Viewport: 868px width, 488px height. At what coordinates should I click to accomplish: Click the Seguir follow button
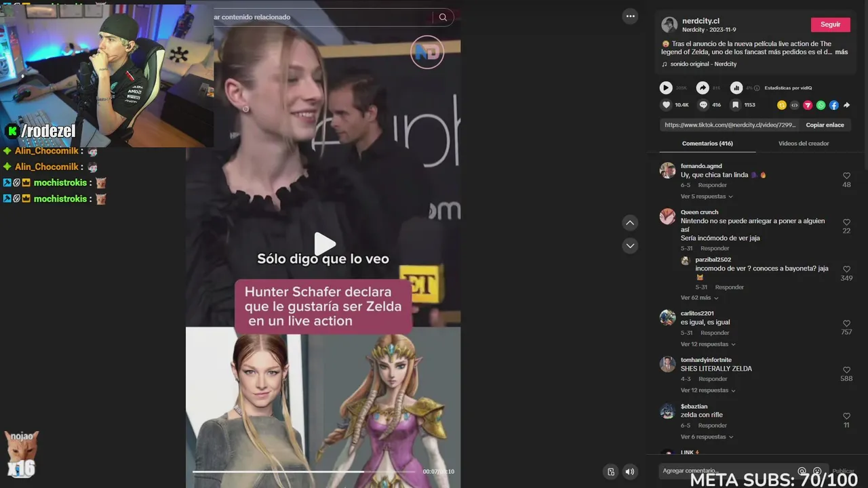coord(831,24)
